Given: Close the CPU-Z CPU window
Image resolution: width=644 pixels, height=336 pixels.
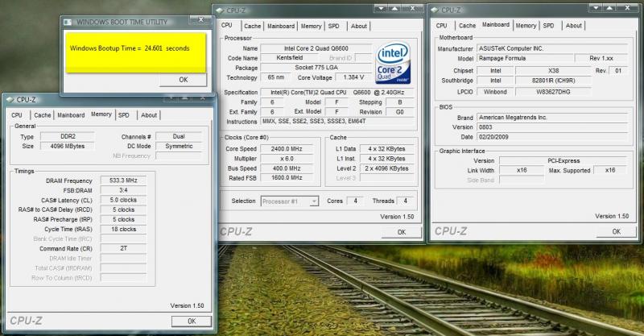Looking at the screenshot, I should click(412, 8).
